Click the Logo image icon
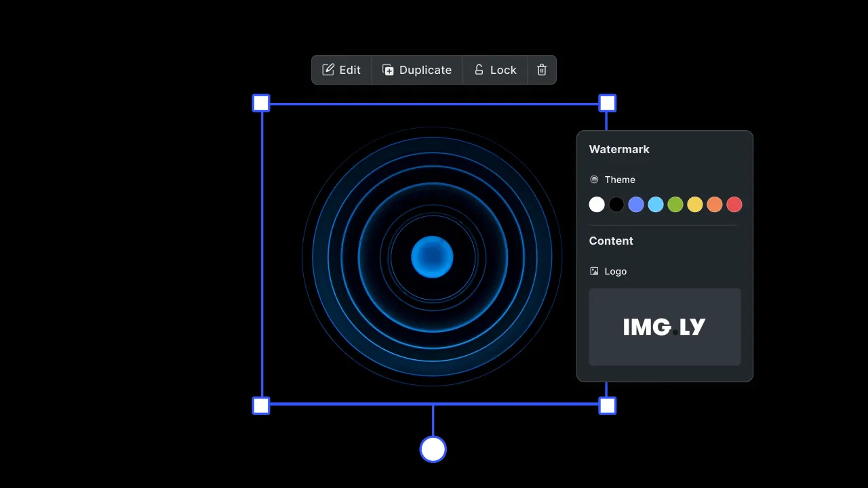The height and width of the screenshot is (488, 868). point(594,271)
